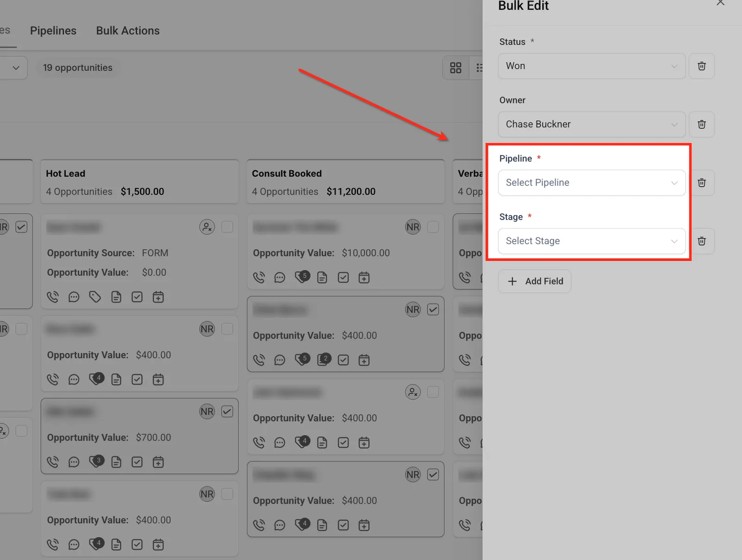Click the trash icon beside Select Stage

point(702,241)
